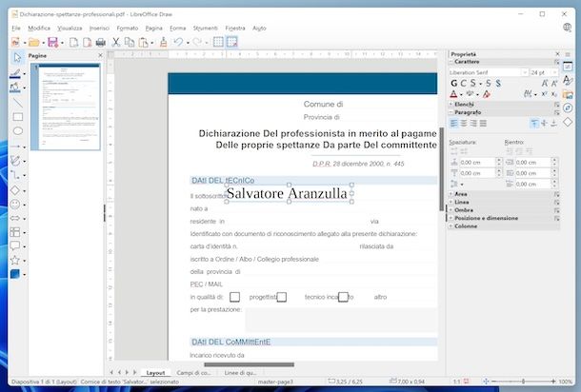Select the 3D objects cube tool
Screen dimensions: 581x392
15,274
